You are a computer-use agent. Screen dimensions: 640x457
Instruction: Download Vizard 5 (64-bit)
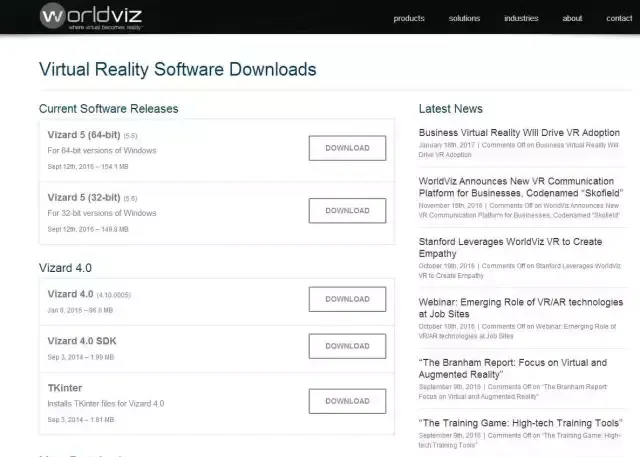347,148
